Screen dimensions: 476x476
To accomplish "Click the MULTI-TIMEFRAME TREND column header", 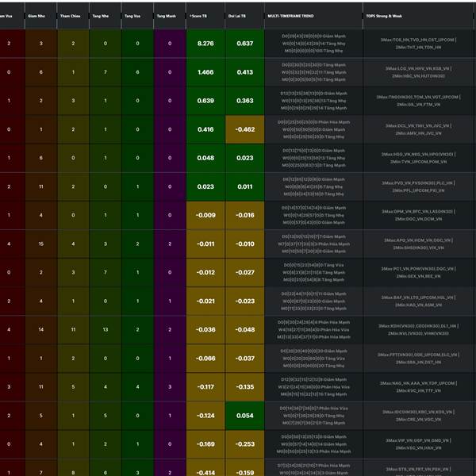I will click(313, 16).
